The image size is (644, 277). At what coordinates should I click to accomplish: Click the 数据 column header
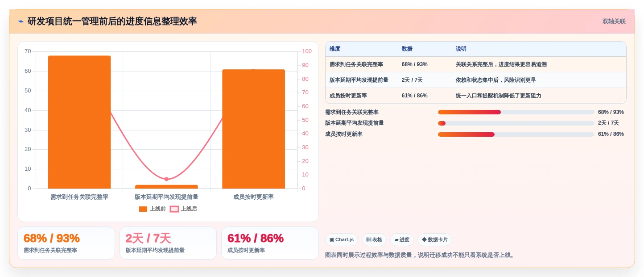407,49
